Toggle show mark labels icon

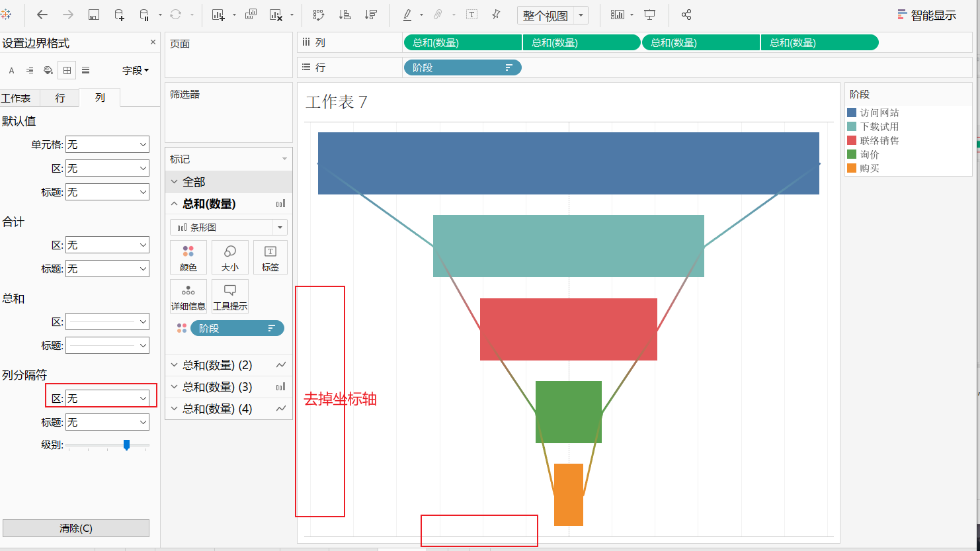pyautogui.click(x=472, y=15)
